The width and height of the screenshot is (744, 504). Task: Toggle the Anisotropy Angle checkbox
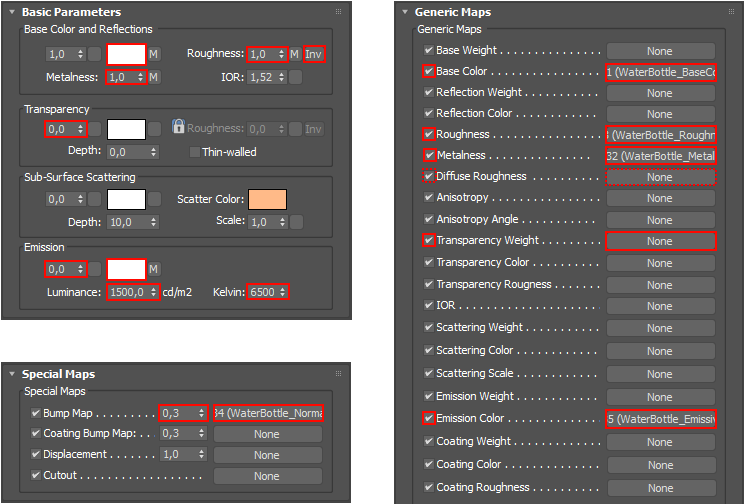click(x=429, y=219)
